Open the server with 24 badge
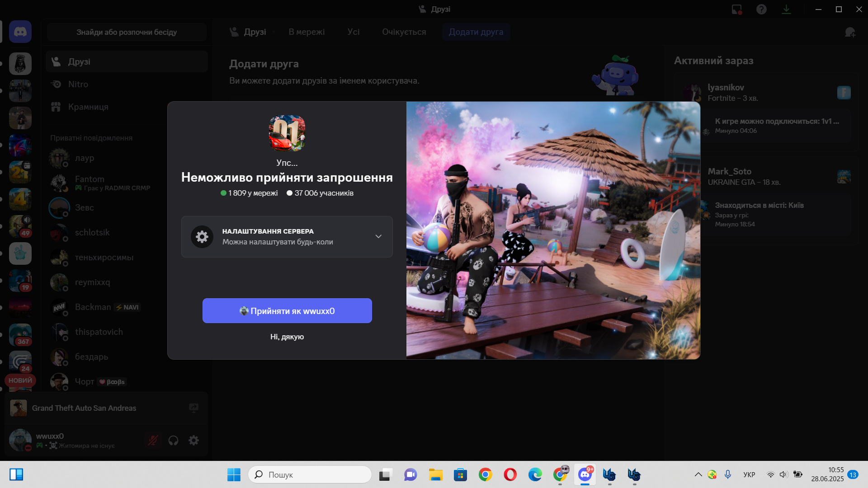The image size is (868, 488). [x=20, y=362]
